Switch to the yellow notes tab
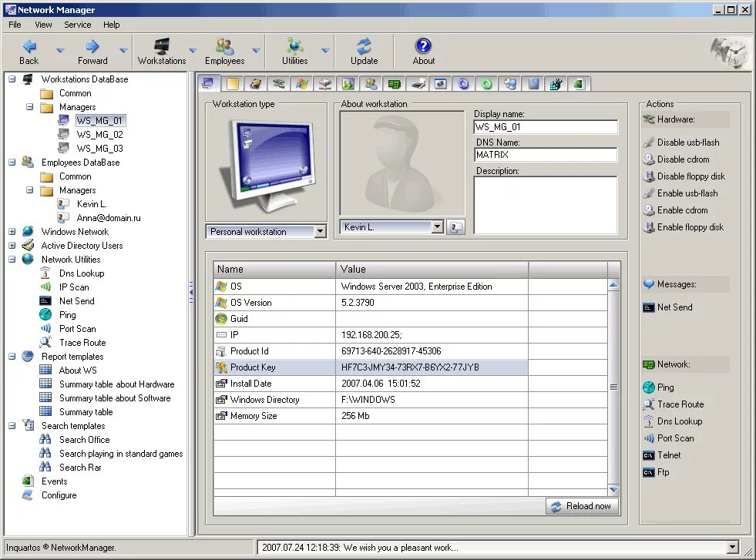Screen dimensions: 756x560 point(233,84)
